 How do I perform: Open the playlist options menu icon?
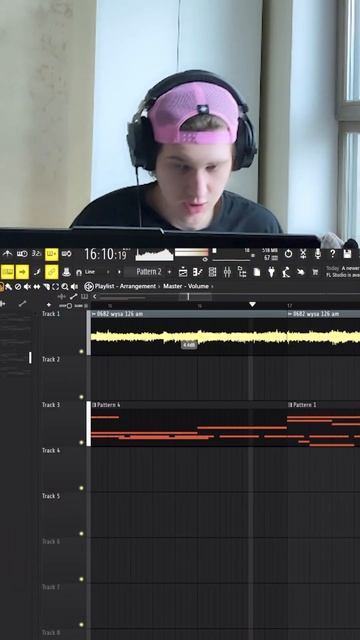tap(89, 287)
